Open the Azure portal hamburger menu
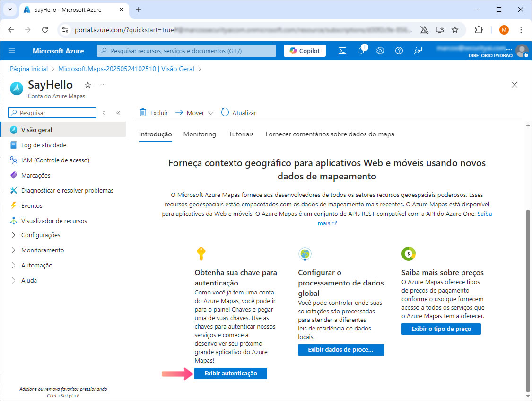The image size is (532, 401). point(12,51)
